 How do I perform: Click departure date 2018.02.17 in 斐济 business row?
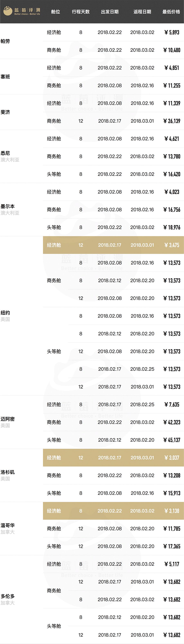pos(110,121)
